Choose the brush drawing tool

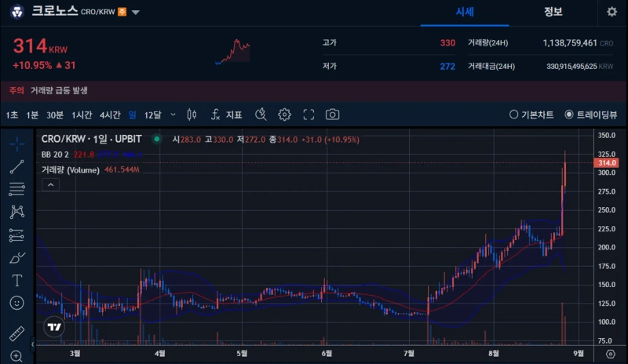coord(16,257)
